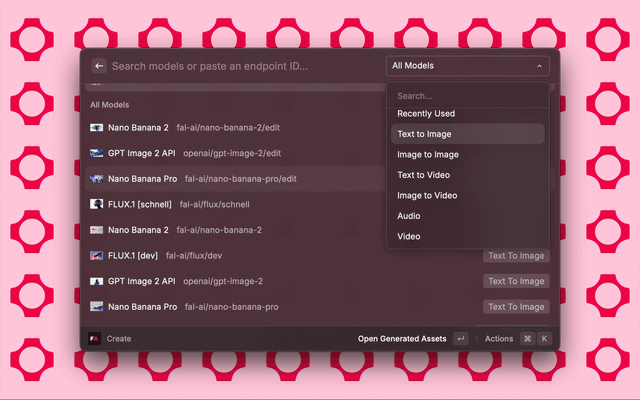Click Text To Image tag on openai/gpt-image-2
Image resolution: width=640 pixels, height=400 pixels.
coord(516,281)
